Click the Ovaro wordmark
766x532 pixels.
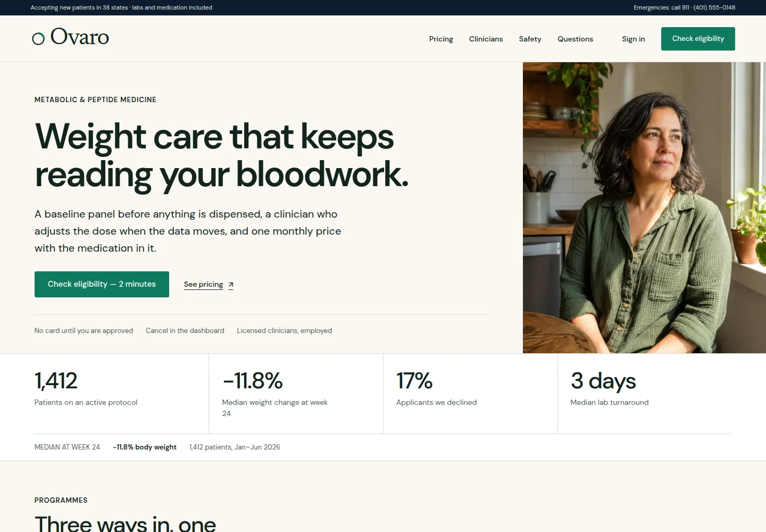coord(80,37)
